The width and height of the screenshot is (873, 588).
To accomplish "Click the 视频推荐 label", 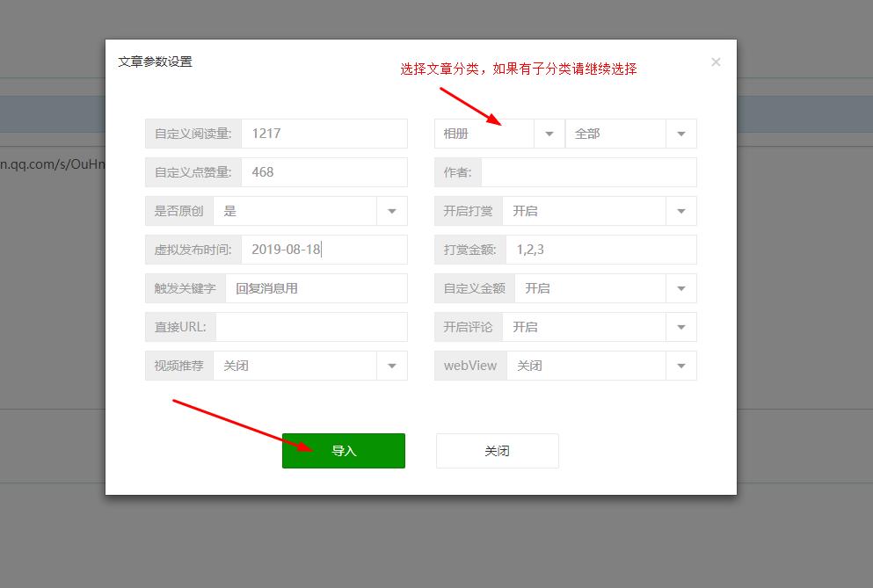I will 178,366.
